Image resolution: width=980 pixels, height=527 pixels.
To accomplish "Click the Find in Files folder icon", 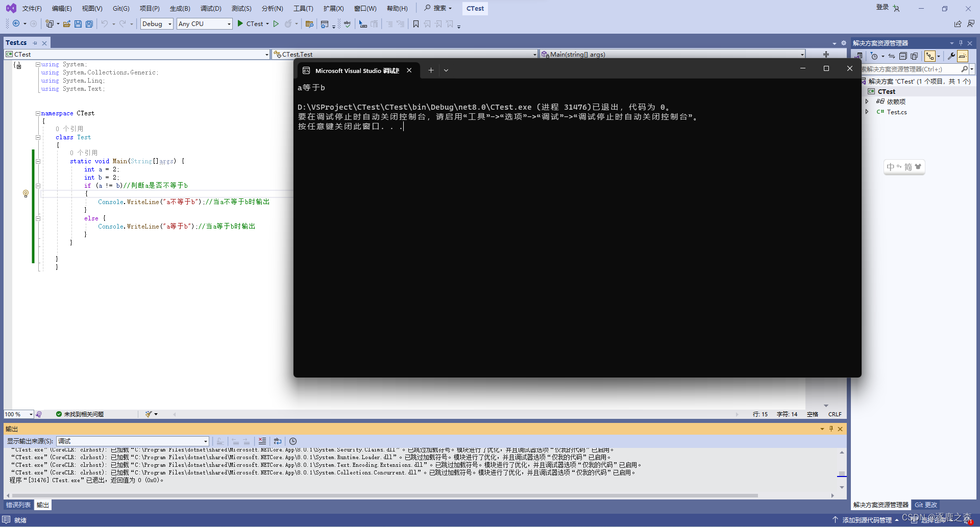I will (x=309, y=24).
